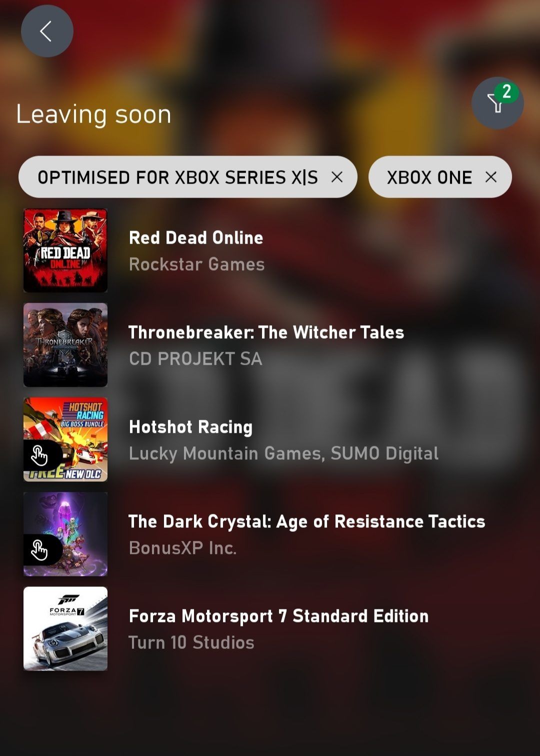Image resolution: width=540 pixels, height=756 pixels.
Task: Open Hotshot Racing cover thumbnail
Action: (x=65, y=439)
